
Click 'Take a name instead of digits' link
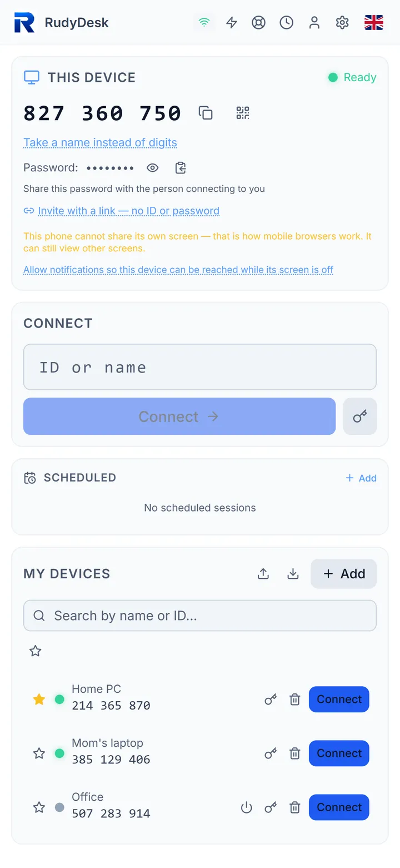click(100, 142)
